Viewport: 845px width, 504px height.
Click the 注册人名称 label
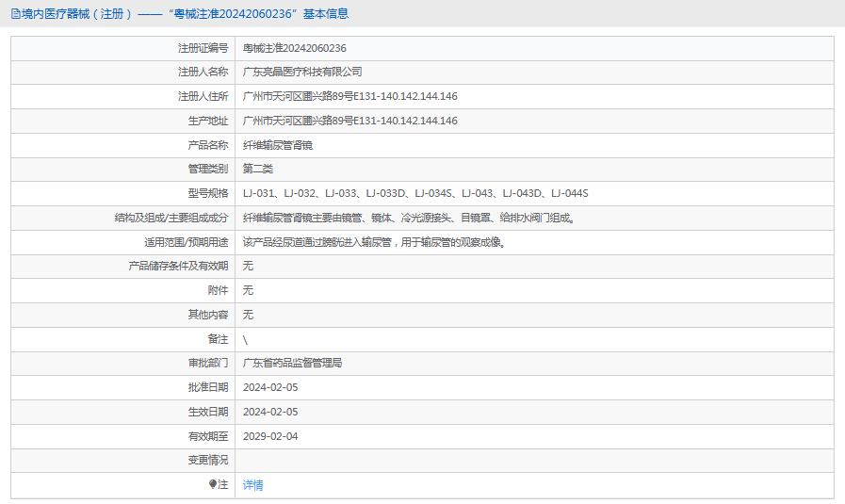[x=203, y=72]
